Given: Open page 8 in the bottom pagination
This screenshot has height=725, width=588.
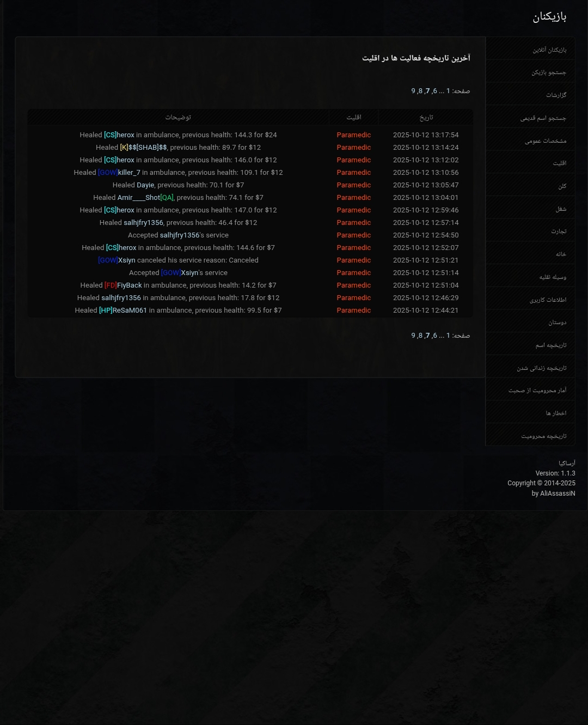Looking at the screenshot, I should (420, 336).
